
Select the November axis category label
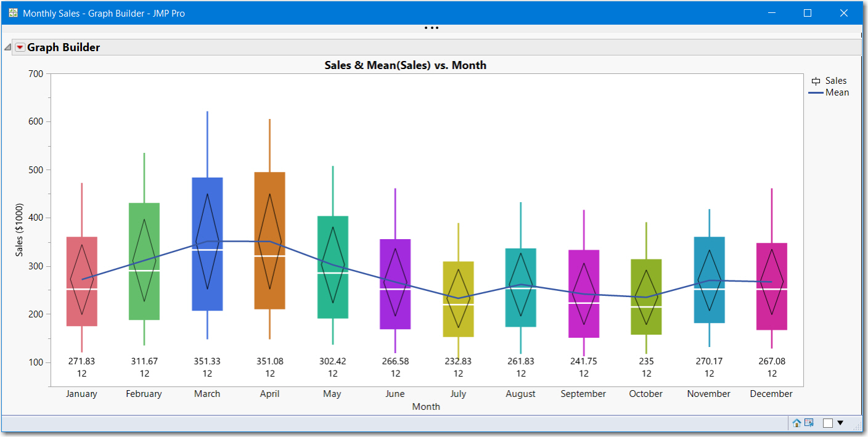tap(709, 394)
